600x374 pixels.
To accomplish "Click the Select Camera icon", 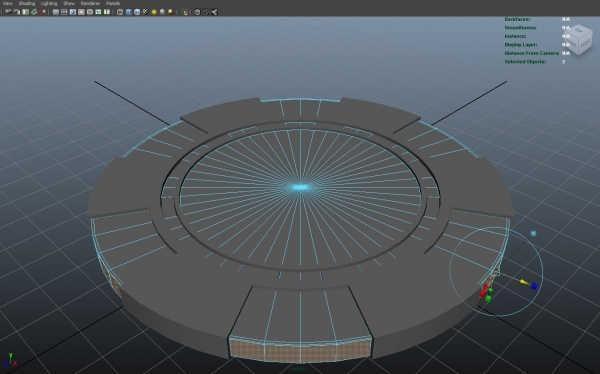I will point(8,12).
